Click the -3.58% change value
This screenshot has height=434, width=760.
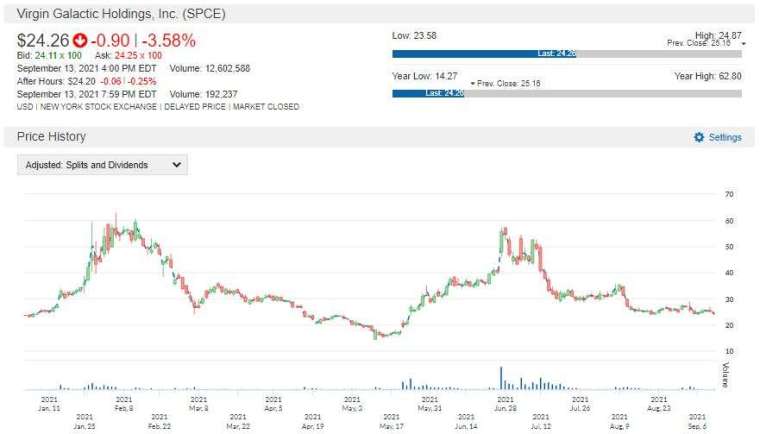(x=169, y=40)
